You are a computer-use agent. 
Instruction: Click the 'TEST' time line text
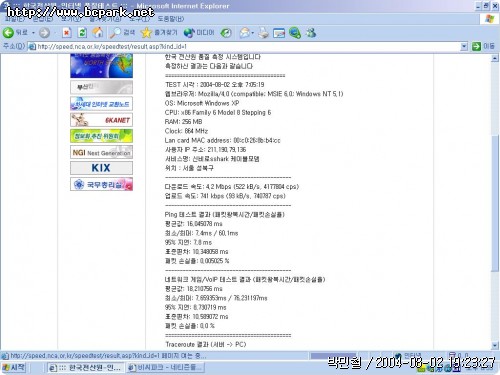point(215,85)
